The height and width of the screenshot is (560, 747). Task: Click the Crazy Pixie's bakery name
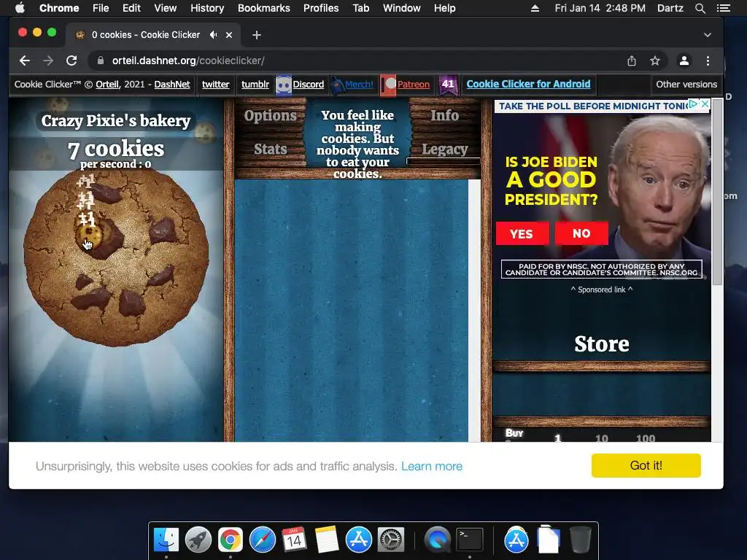[x=116, y=121]
